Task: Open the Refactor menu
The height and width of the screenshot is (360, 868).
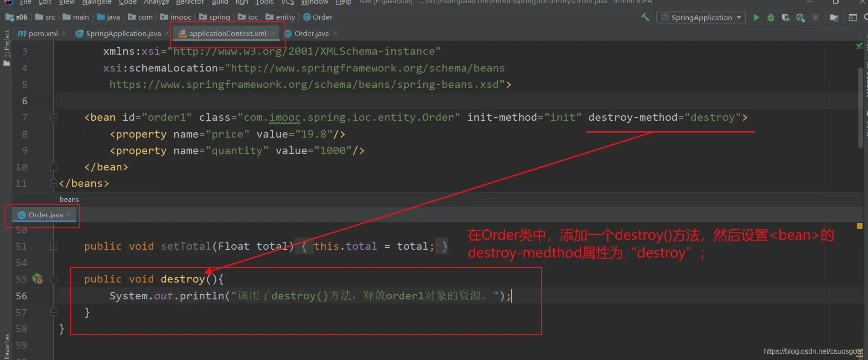Action: pyautogui.click(x=190, y=2)
